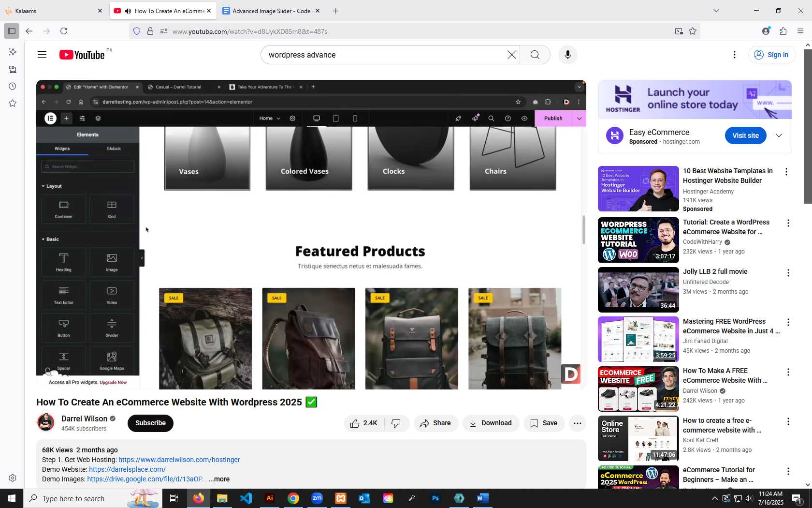Open Kool Kat Cre8 online store thumbnail
This screenshot has width=812, height=508.
pyautogui.click(x=638, y=438)
